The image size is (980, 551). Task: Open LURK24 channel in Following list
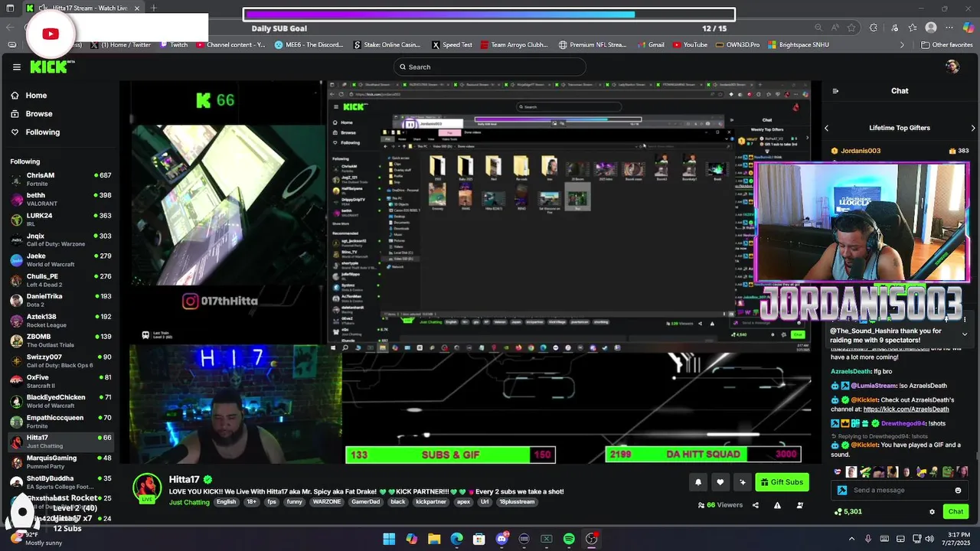point(60,220)
